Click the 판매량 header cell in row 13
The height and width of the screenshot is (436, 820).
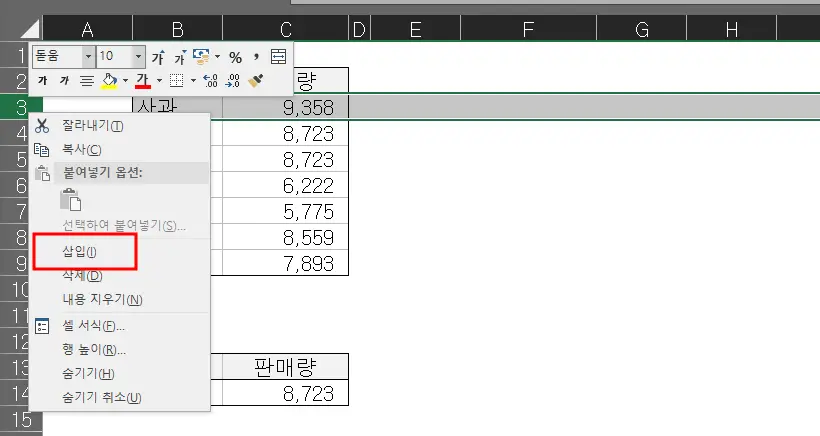click(x=286, y=367)
